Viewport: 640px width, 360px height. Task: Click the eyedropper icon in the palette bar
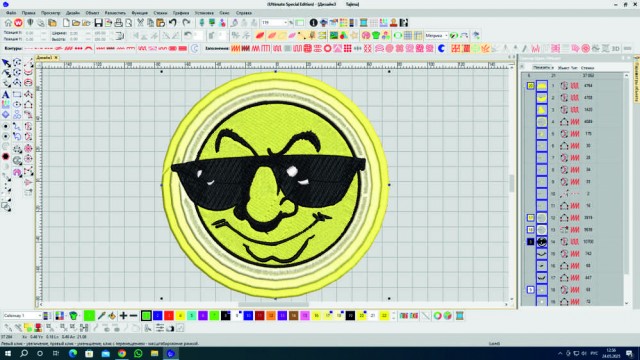101,316
